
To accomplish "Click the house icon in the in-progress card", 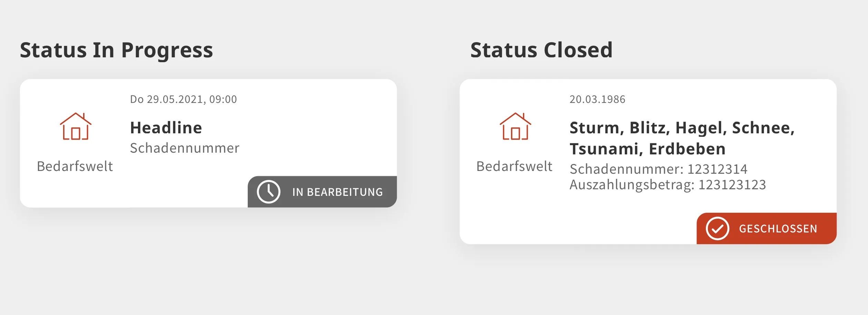I will (76, 126).
